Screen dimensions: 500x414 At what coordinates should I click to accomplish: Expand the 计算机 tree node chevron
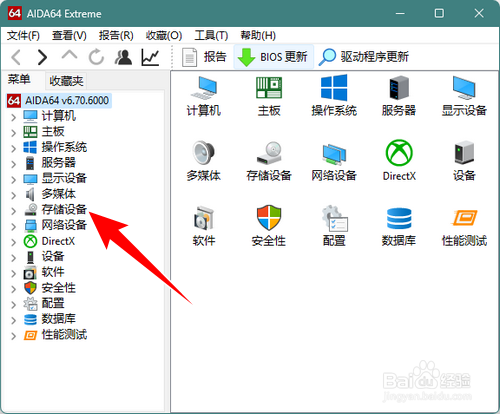[x=13, y=117]
